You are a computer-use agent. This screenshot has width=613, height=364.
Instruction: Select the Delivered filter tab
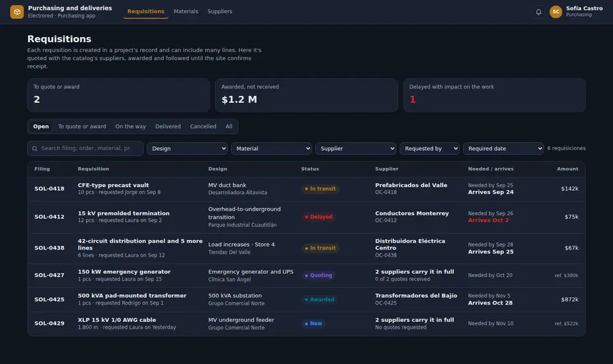(168, 126)
